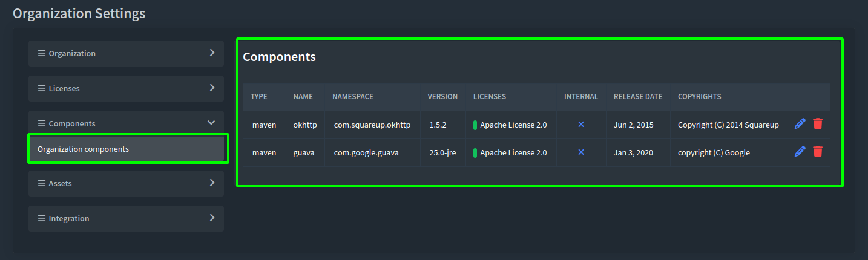The width and height of the screenshot is (868, 260).
Task: Edit the okhttp component with pencil icon
Action: (800, 124)
